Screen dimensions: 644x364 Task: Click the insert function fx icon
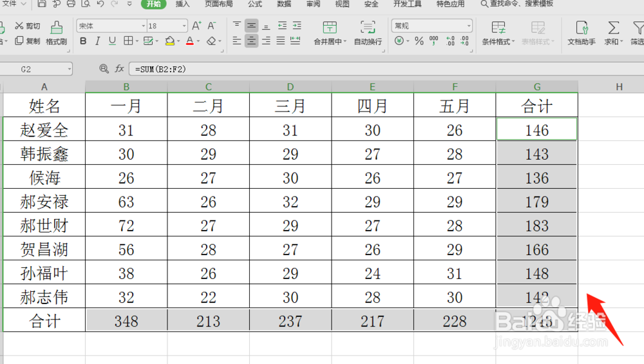120,68
